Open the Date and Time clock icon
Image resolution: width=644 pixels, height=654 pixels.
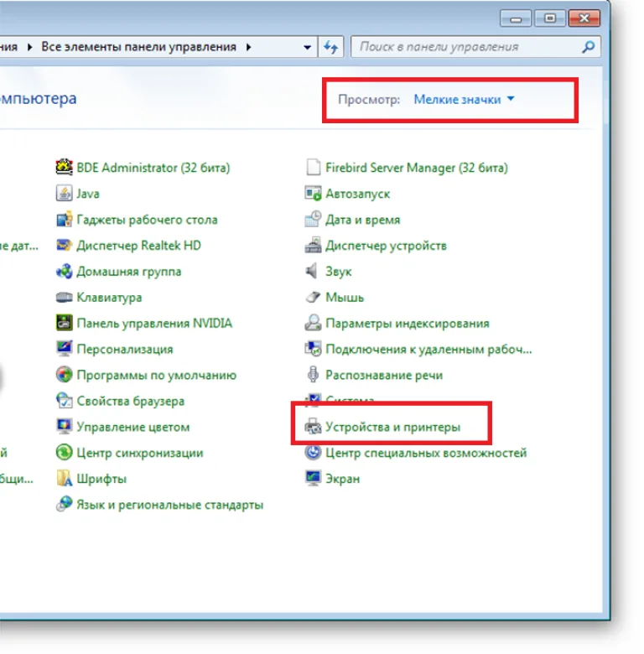(313, 220)
